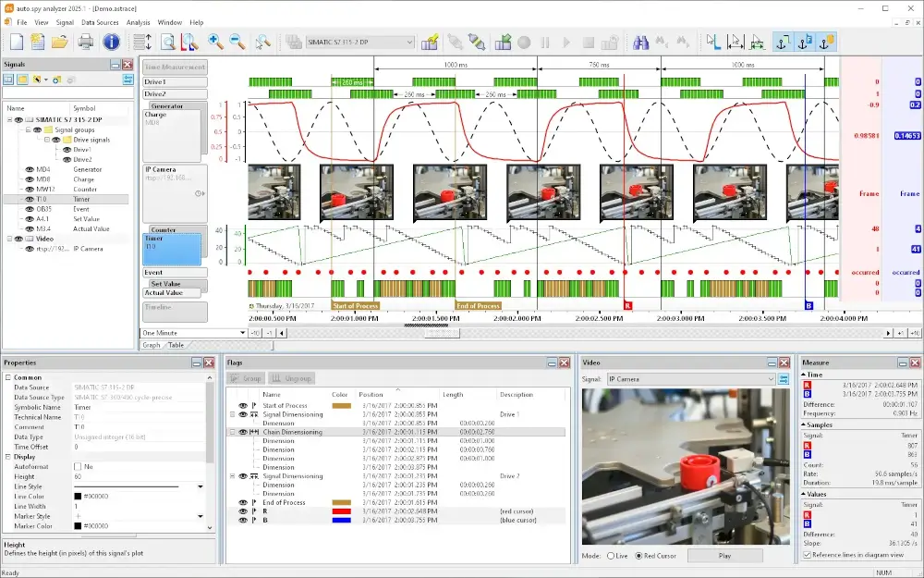The image size is (924, 578).
Task: Toggle the anchor snap-to-marker icon
Action: pyautogui.click(x=826, y=42)
